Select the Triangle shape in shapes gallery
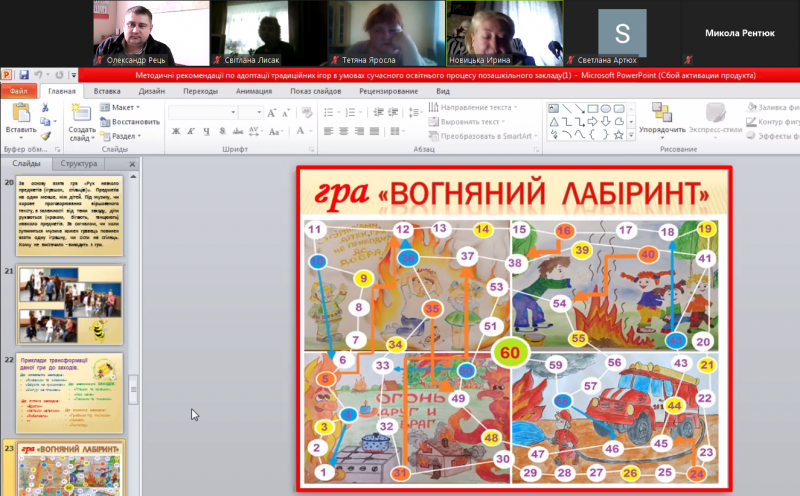800x496 pixels. (554, 122)
